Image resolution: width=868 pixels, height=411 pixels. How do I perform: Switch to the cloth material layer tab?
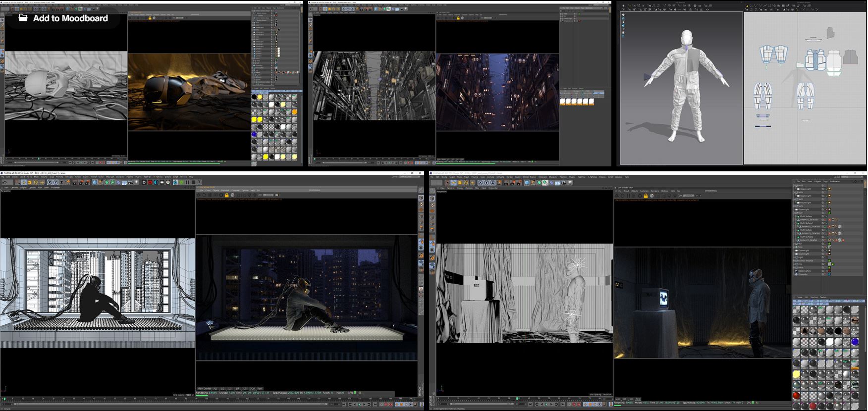815,301
